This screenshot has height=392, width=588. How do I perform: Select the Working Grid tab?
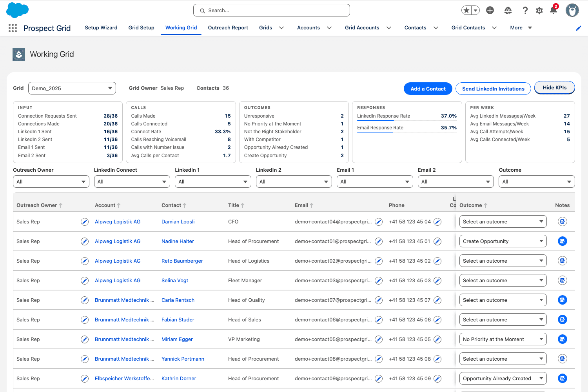(x=181, y=28)
